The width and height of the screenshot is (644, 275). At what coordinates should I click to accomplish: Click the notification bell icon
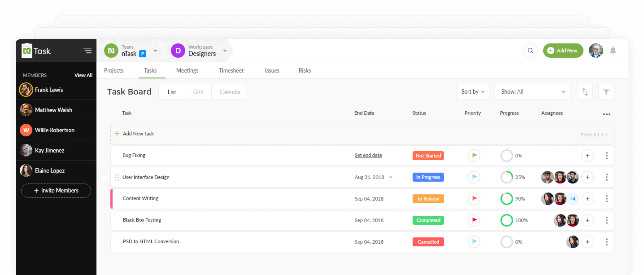click(x=613, y=51)
